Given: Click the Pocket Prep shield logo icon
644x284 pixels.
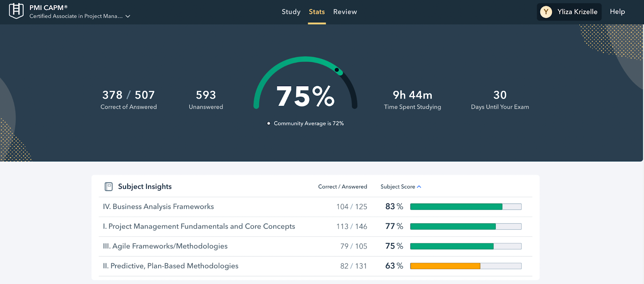Looking at the screenshot, I should coord(16,11).
